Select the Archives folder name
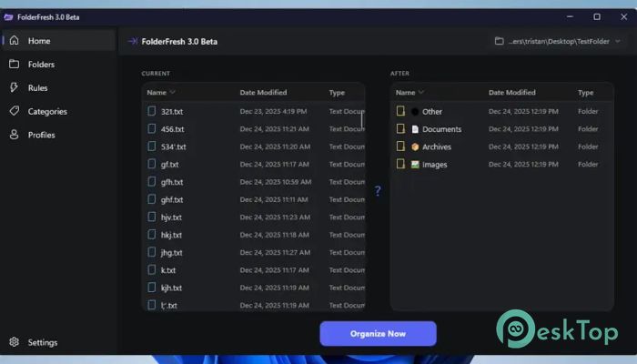 [x=437, y=147]
